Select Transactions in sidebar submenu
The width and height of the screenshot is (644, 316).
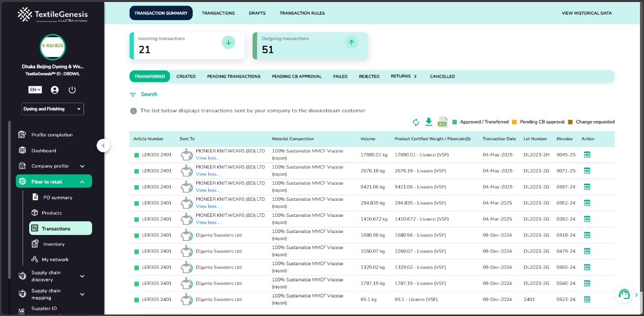(x=60, y=228)
